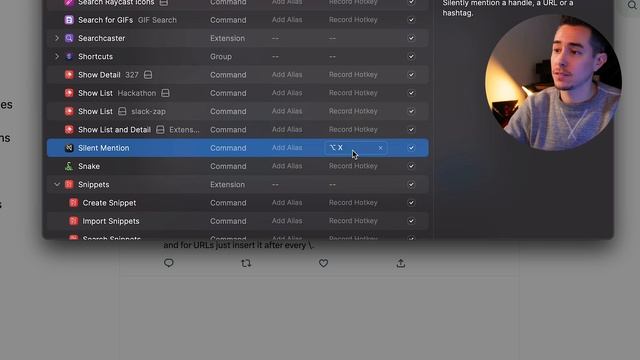Toggle the Show List slack-zap checkbox
Viewport: 640px width, 360px height.
411,111
